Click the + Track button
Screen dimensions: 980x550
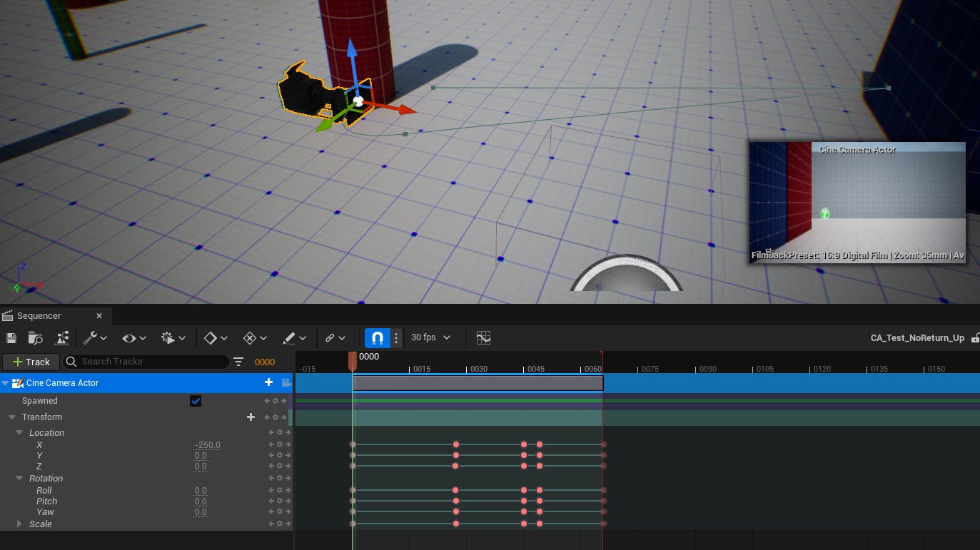tap(31, 362)
